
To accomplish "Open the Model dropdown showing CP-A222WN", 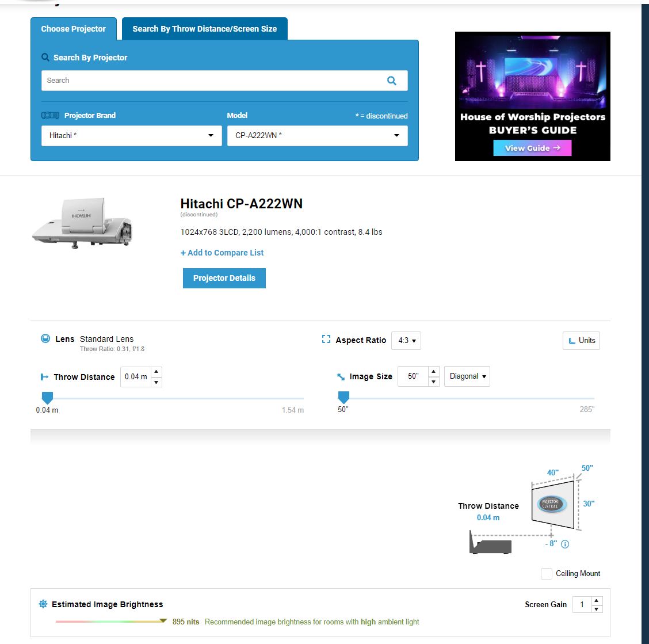I will 317,136.
